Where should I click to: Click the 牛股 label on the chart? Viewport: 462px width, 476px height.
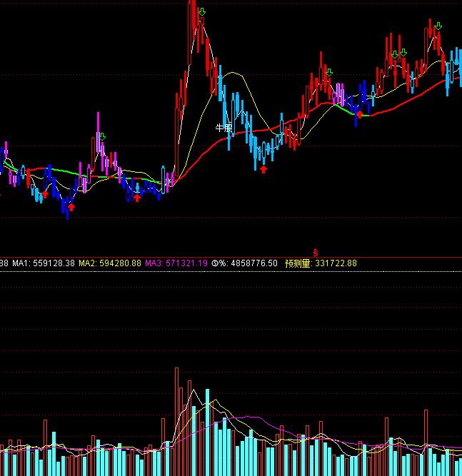(224, 128)
